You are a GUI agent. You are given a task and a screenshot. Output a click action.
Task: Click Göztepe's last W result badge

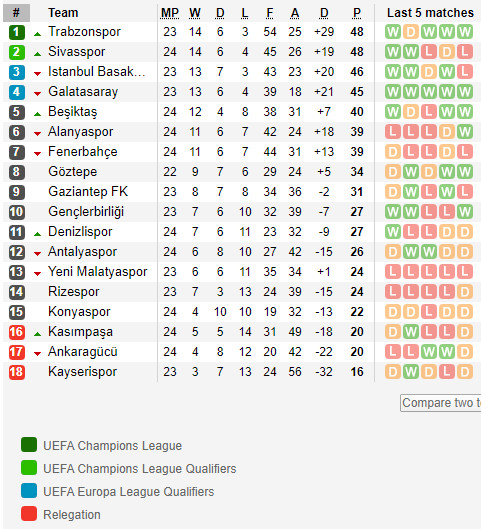click(465, 172)
